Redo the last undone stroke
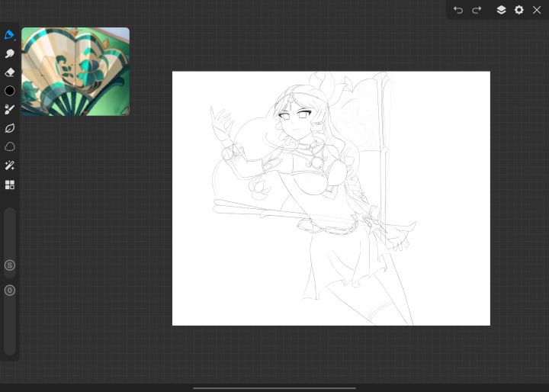 (477, 10)
